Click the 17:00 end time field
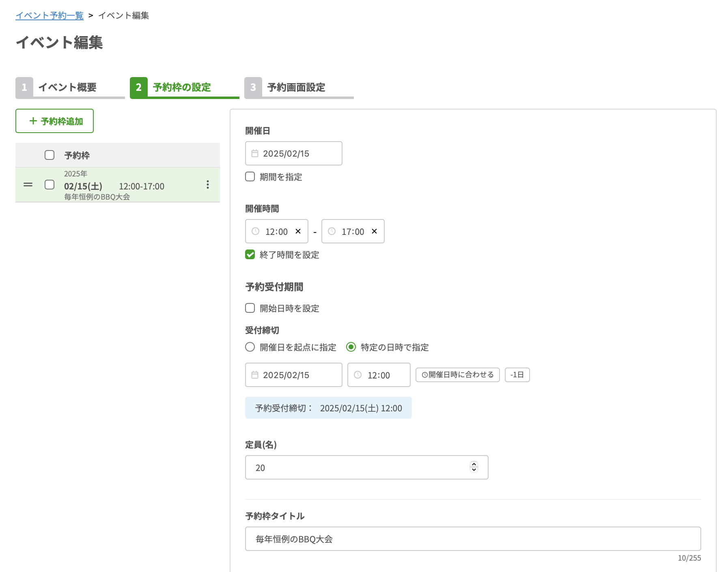Image resolution: width=728 pixels, height=572 pixels. [x=353, y=231]
